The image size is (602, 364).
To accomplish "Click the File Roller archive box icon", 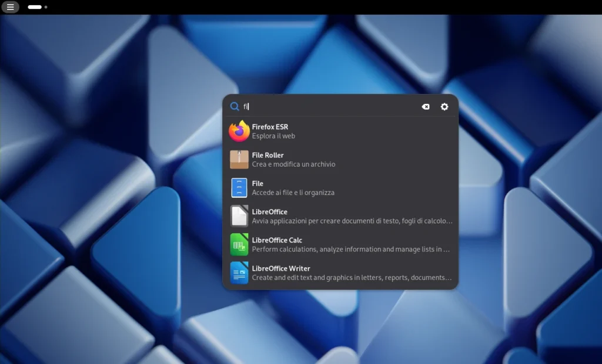I will coord(239,159).
